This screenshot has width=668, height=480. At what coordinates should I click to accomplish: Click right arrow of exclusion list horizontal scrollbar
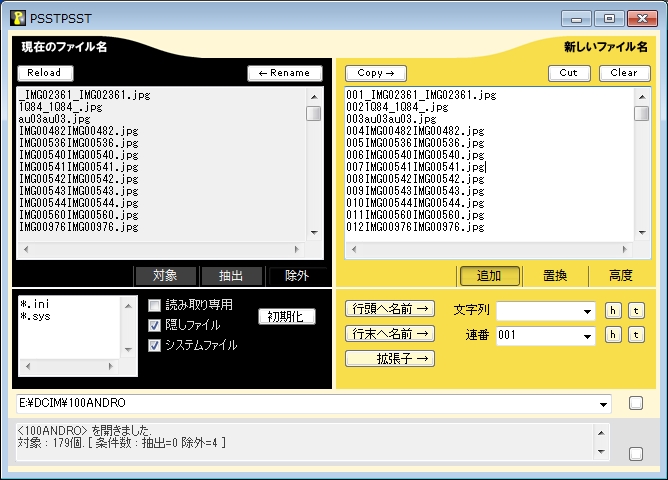[110, 366]
